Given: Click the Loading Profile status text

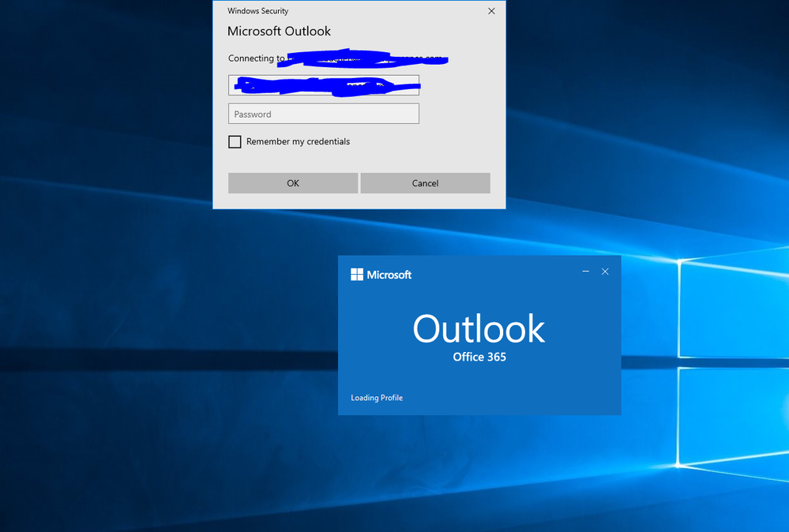Looking at the screenshot, I should coord(377,398).
